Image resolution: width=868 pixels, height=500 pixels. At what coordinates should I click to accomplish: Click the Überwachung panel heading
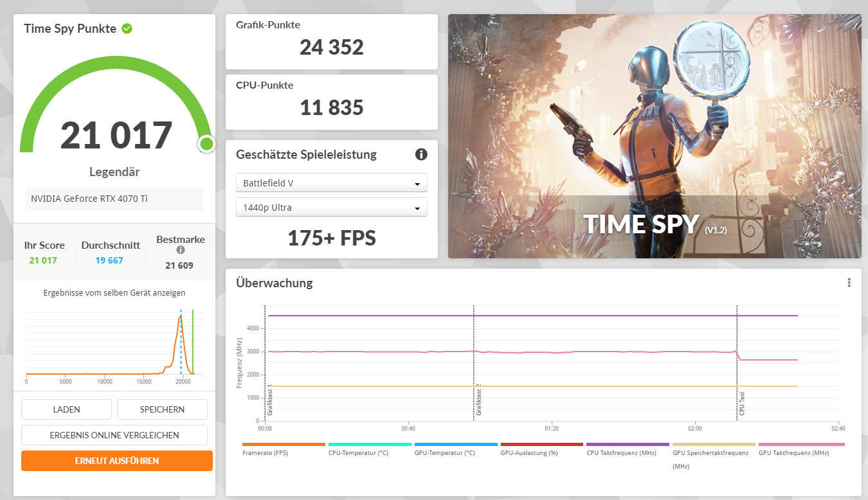click(x=274, y=283)
